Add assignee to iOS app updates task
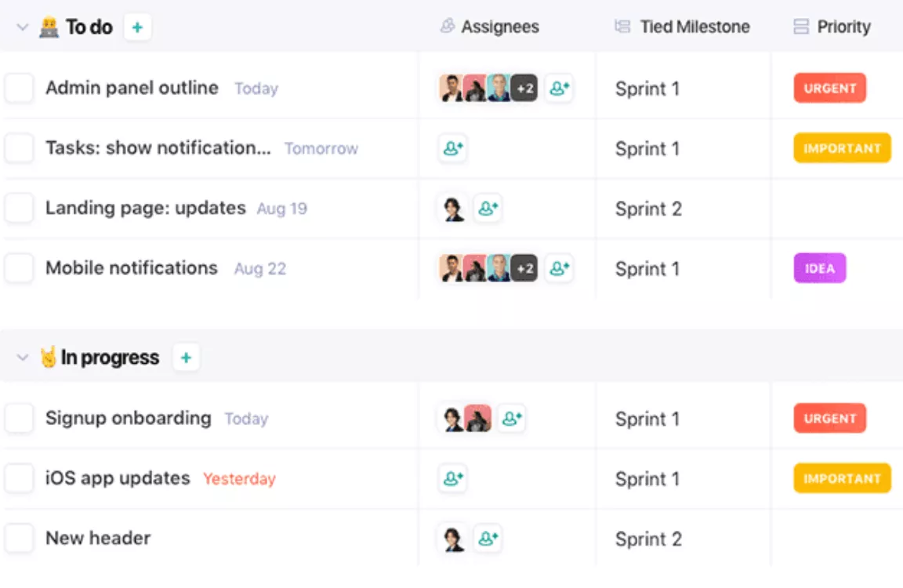Screen dimensions: 903x588 point(452,478)
